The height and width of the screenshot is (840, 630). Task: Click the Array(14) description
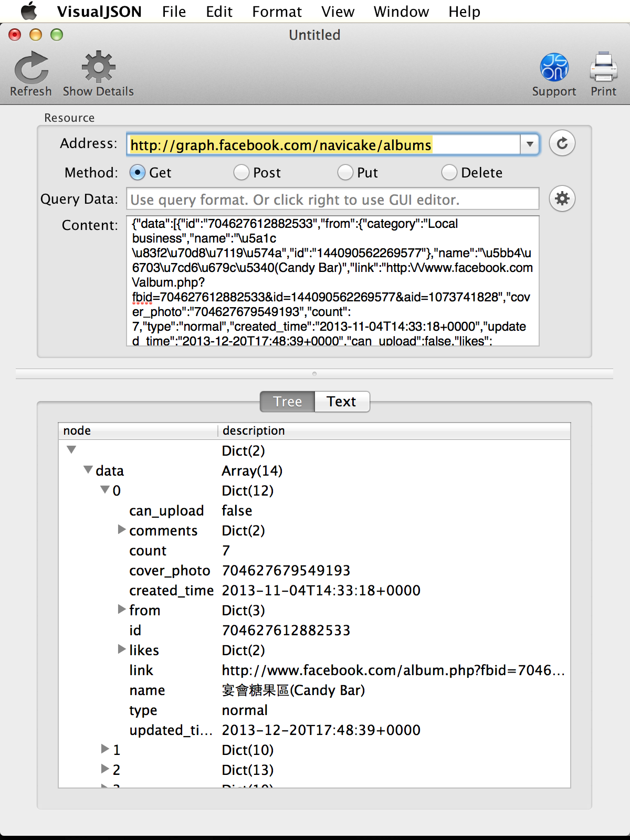[x=252, y=470]
